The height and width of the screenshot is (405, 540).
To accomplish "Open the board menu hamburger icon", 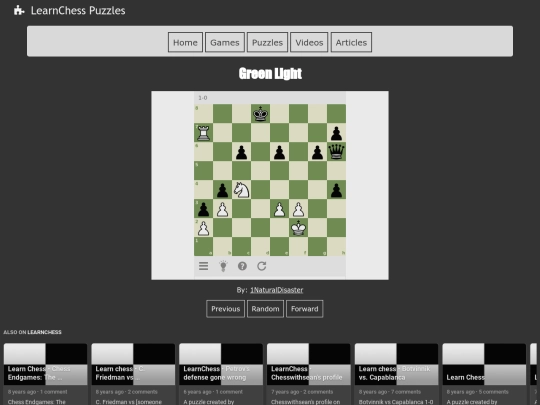I will tap(204, 266).
